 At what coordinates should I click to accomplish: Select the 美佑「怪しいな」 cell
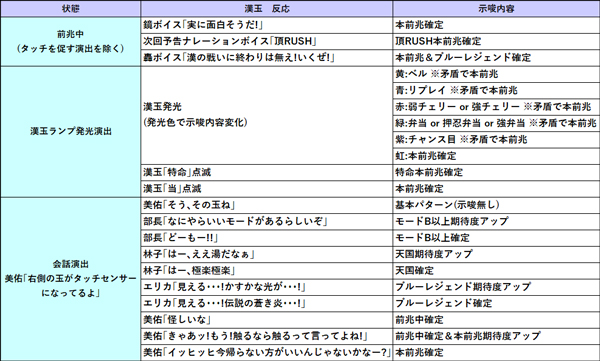(267, 320)
